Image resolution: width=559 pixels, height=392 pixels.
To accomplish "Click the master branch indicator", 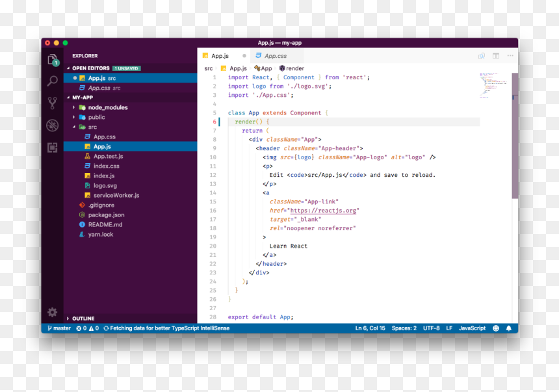I will 59,328.
